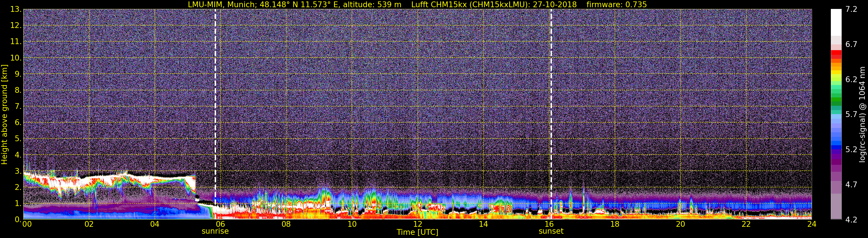Click the green segment of the colorbar
Viewport: 868px width, 238px height.
tap(836, 100)
